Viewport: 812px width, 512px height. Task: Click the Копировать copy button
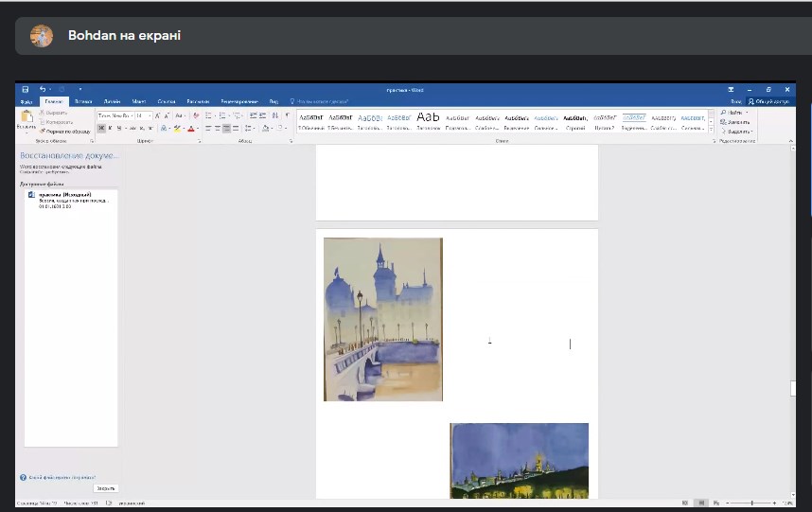pos(57,122)
